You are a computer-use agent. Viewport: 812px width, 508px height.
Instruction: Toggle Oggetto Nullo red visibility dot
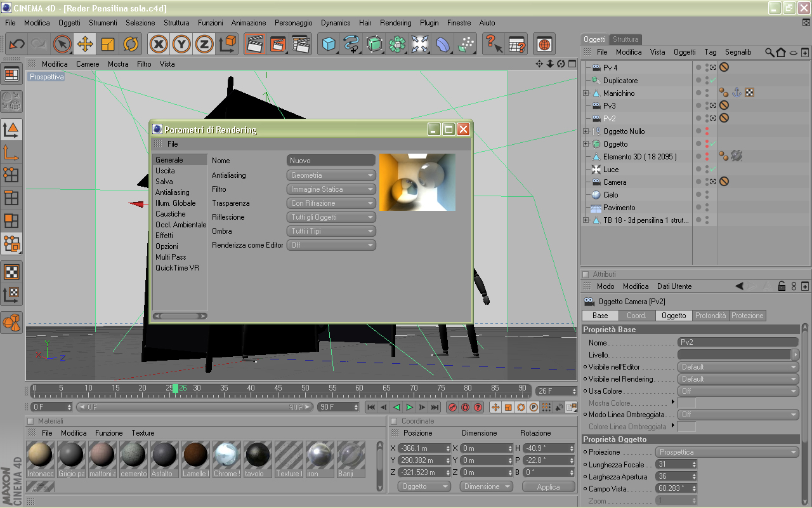tap(707, 131)
